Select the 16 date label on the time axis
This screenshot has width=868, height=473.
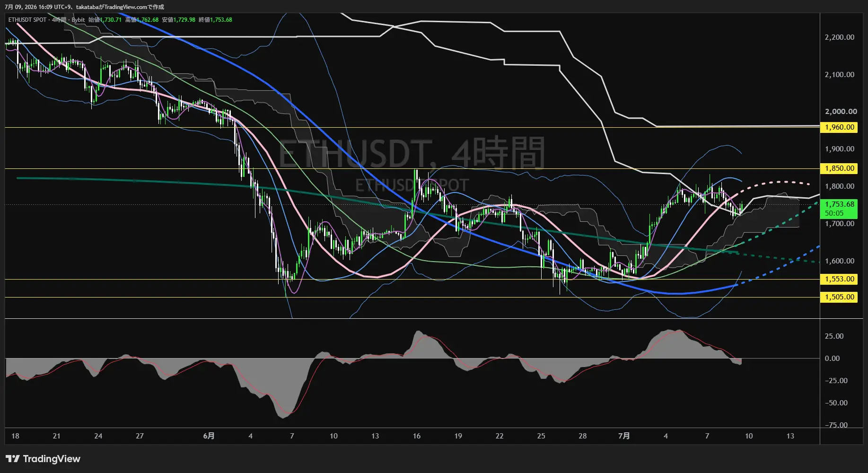pos(416,436)
